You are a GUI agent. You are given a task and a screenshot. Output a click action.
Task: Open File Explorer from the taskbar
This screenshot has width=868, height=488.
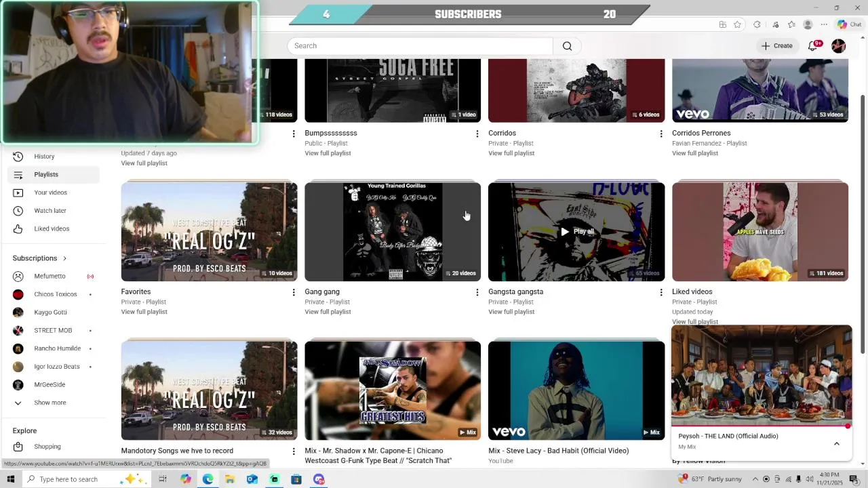click(x=230, y=479)
